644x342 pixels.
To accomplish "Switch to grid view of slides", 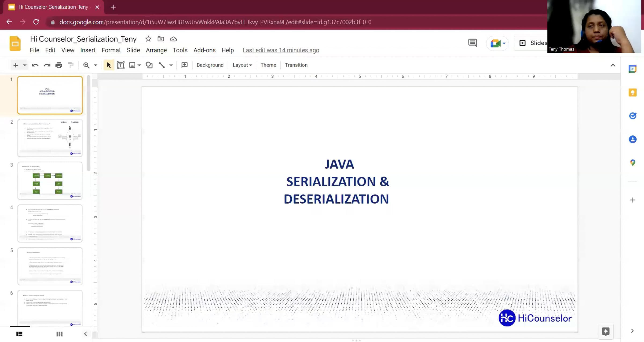I will [x=59, y=334].
